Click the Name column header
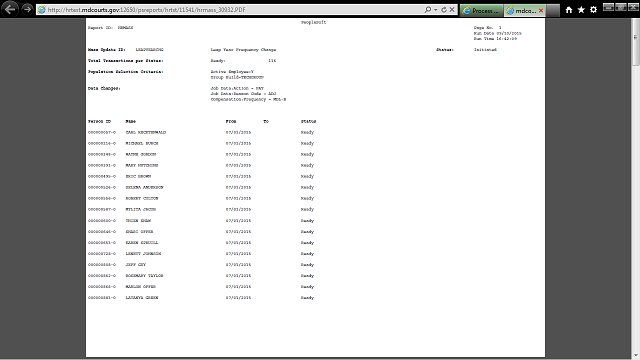 coord(131,122)
